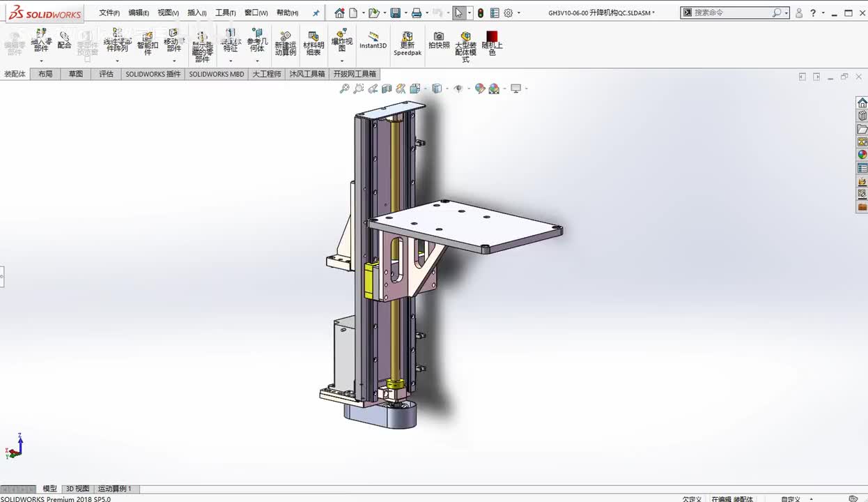
Task: Switch to the 大工程师 tab
Action: pyautogui.click(x=267, y=73)
